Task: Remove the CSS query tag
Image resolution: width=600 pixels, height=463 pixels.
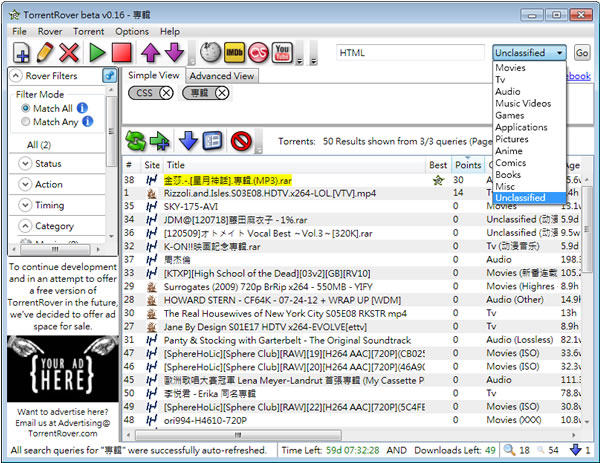Action: point(166,93)
